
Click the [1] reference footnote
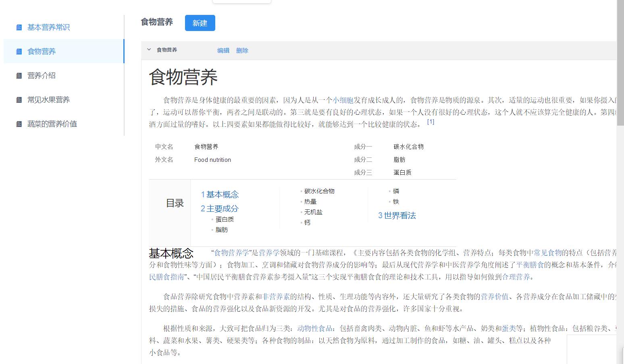[x=431, y=122]
